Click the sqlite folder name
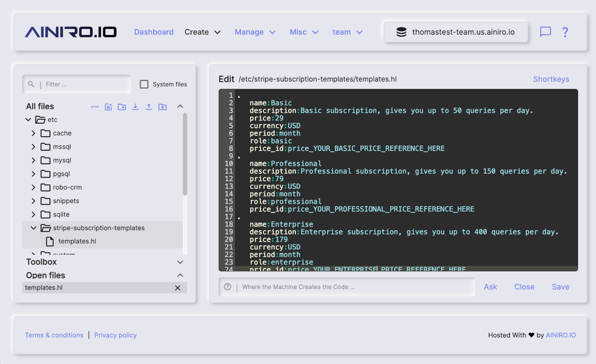Image resolution: width=596 pixels, height=364 pixels. coord(61,214)
